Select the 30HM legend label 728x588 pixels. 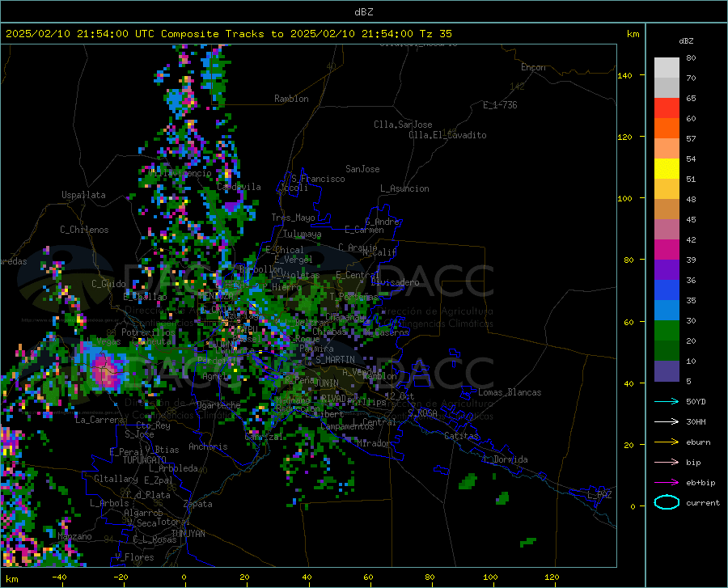point(696,422)
